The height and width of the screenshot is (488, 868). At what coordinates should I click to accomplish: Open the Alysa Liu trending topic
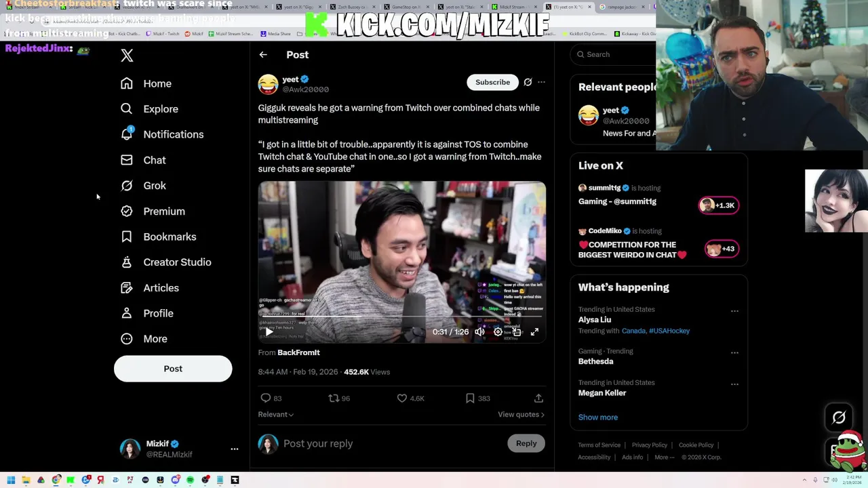click(x=595, y=320)
